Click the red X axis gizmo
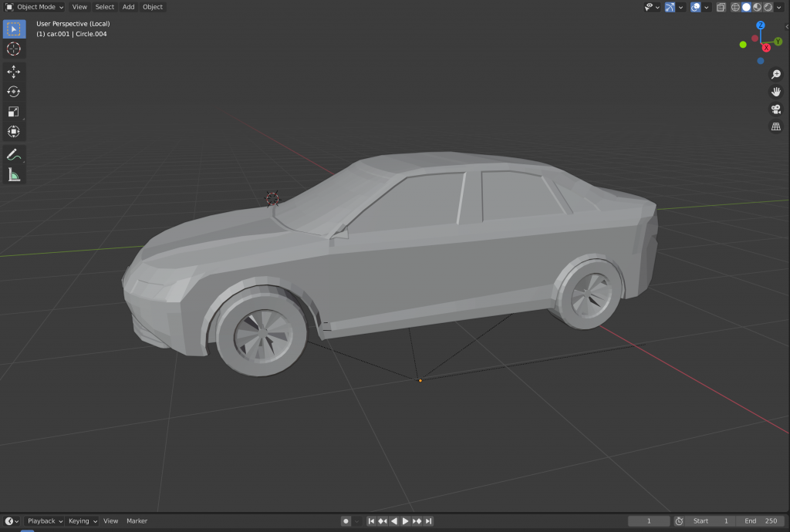 (x=766, y=48)
